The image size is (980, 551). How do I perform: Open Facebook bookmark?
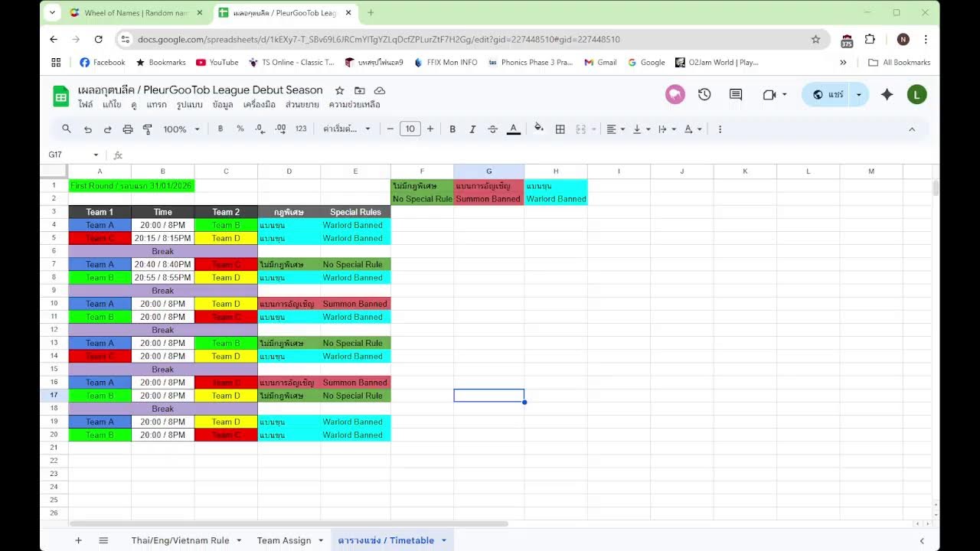pos(103,62)
